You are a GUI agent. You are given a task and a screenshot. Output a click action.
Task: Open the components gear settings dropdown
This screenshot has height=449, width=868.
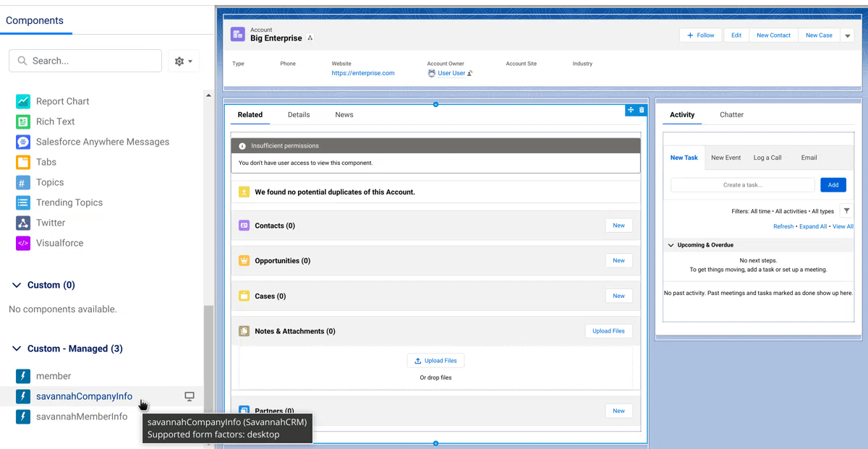click(x=184, y=61)
